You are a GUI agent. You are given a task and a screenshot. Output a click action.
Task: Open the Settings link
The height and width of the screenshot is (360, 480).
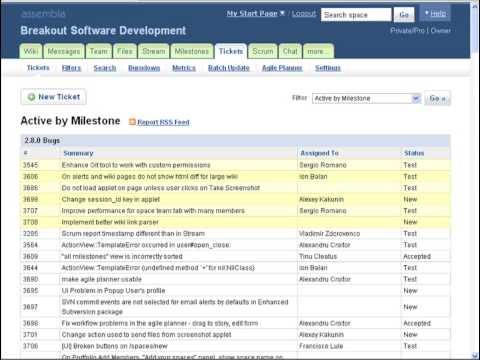(x=328, y=68)
